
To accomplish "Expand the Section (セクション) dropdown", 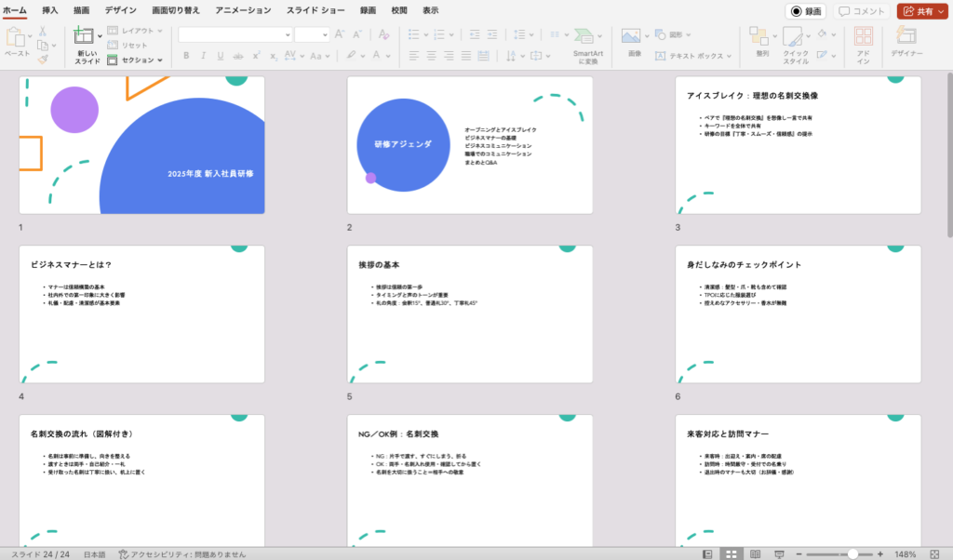I will pyautogui.click(x=160, y=60).
